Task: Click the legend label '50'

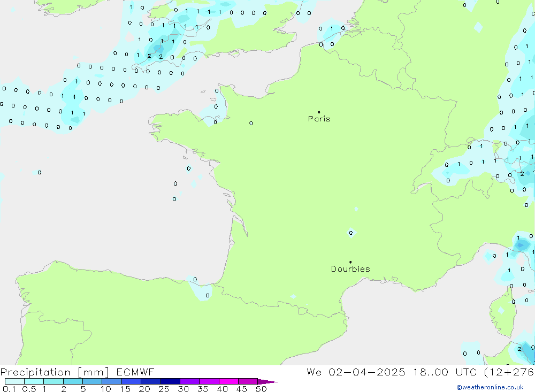Action: click(x=261, y=389)
